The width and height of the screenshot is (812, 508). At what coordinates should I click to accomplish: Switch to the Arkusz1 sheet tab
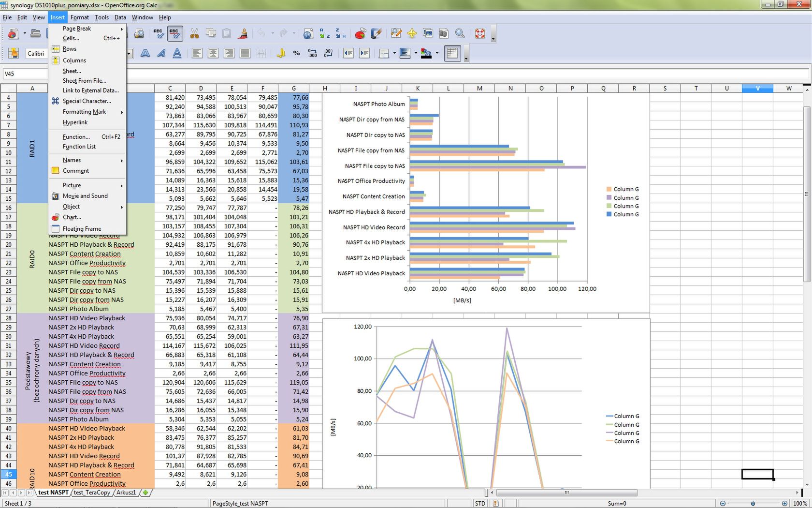126,493
